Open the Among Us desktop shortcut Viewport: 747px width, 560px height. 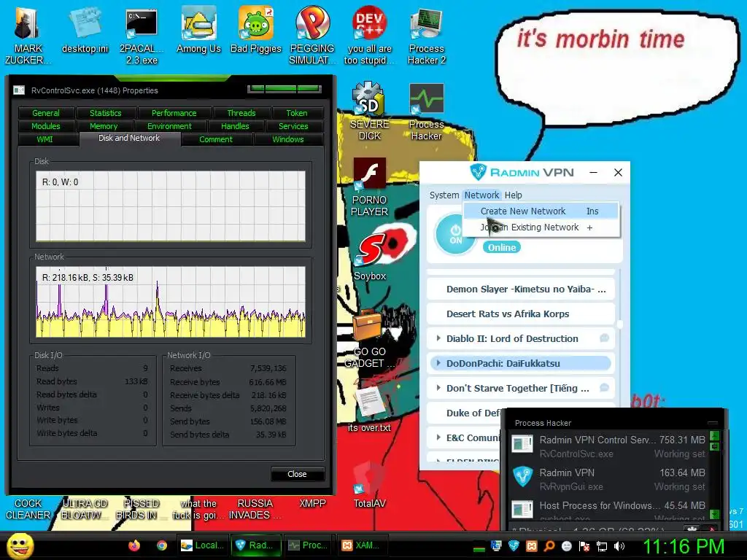pos(198,29)
